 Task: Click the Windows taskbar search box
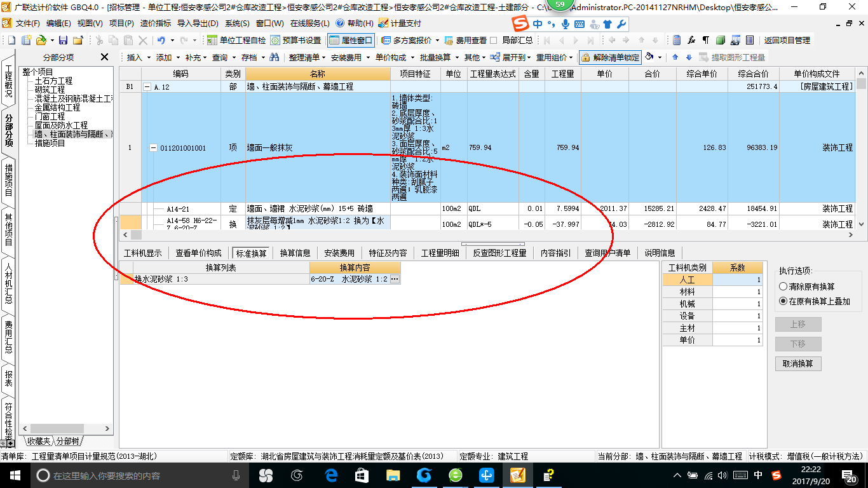tap(138, 475)
